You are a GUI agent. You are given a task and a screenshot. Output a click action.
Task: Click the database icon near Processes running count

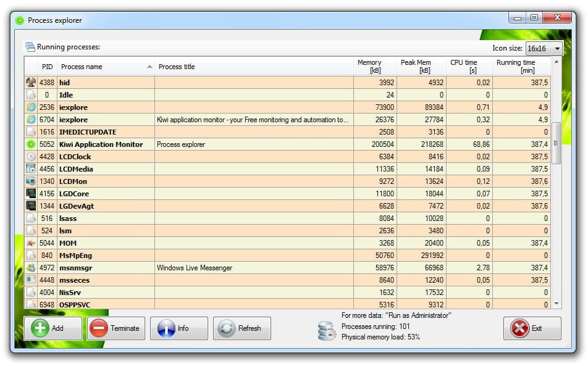325,331
